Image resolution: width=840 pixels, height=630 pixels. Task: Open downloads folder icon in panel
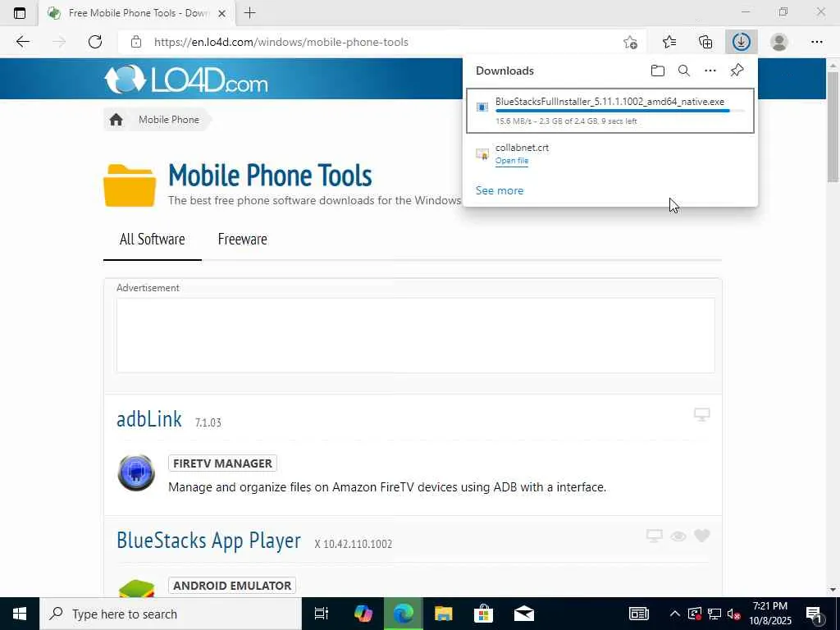coord(658,71)
